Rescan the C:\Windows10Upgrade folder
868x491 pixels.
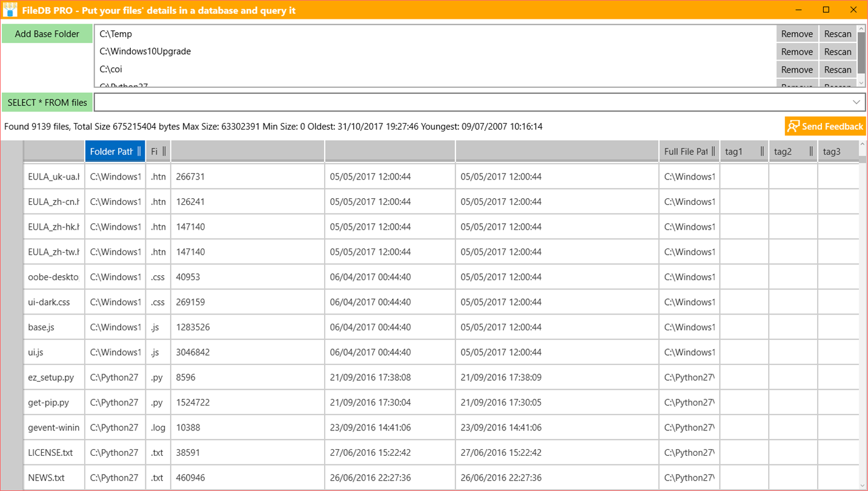click(x=838, y=52)
